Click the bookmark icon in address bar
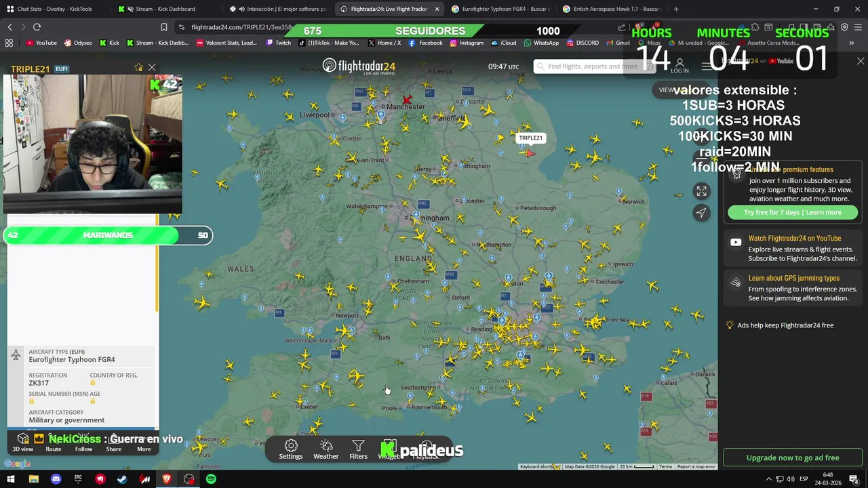868x488 pixels. (163, 27)
